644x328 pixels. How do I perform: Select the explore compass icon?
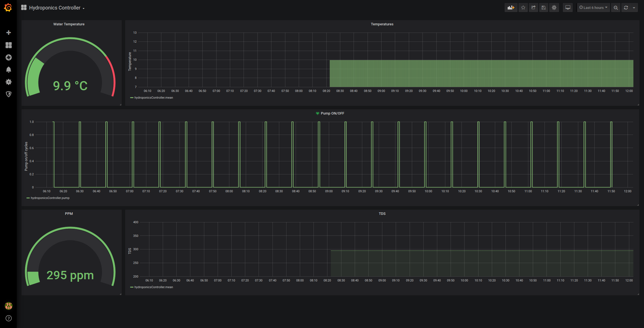click(9, 58)
